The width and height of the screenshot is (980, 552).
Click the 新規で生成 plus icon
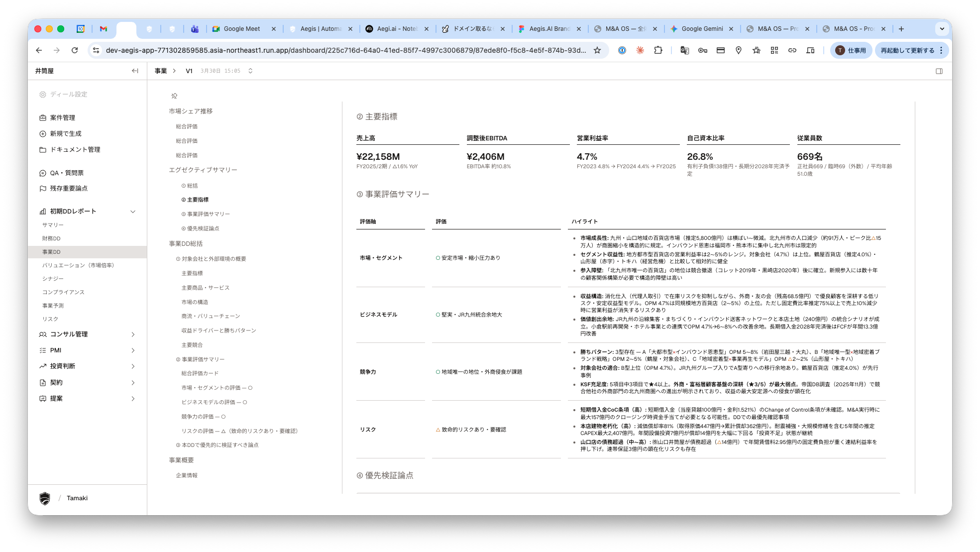[43, 133]
